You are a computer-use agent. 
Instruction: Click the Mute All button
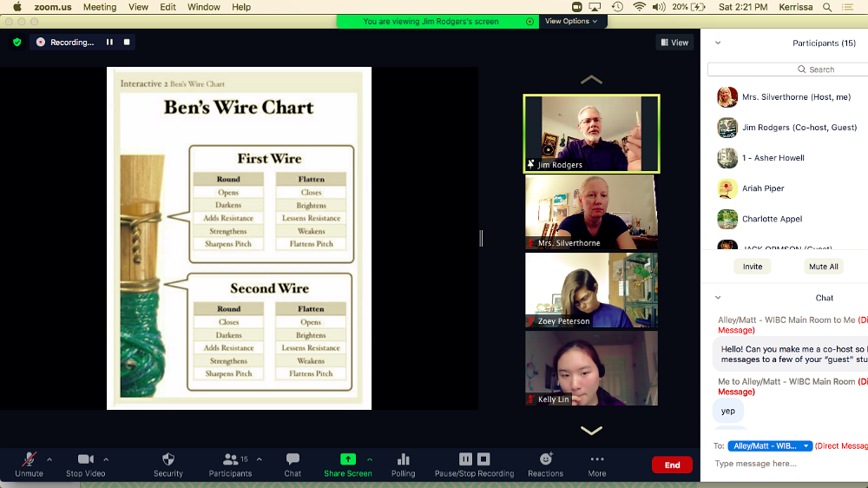pos(823,267)
